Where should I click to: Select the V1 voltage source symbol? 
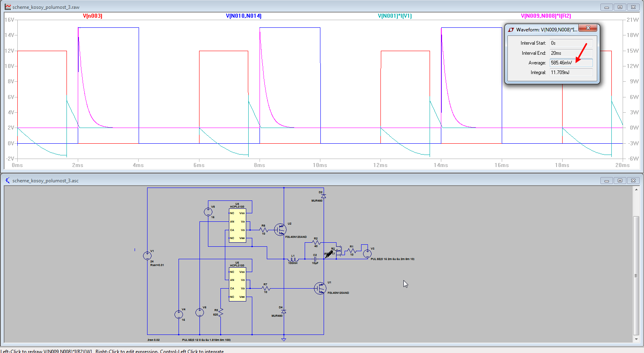pos(147,256)
